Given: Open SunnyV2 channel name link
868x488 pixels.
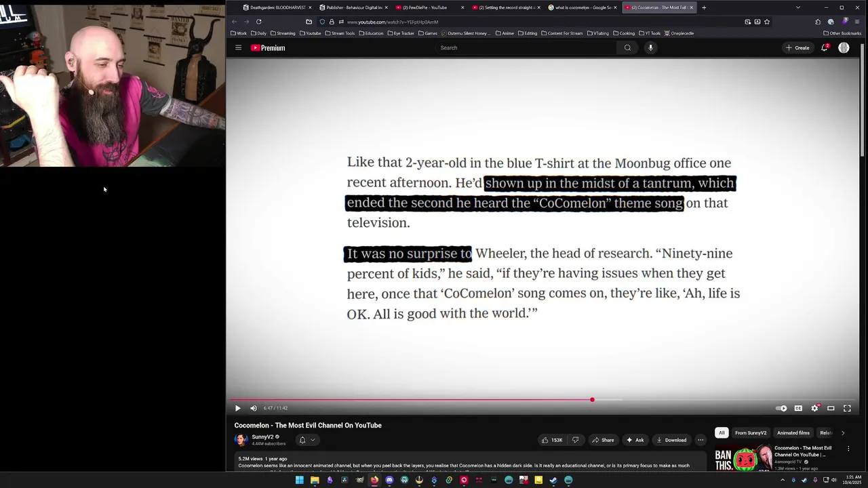Looking at the screenshot, I should 262,437.
